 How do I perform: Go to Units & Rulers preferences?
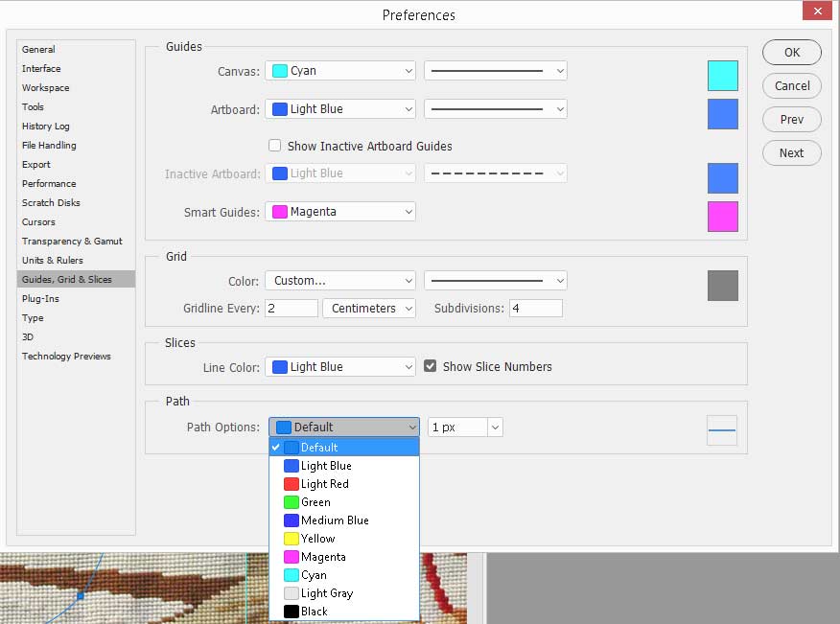point(53,261)
